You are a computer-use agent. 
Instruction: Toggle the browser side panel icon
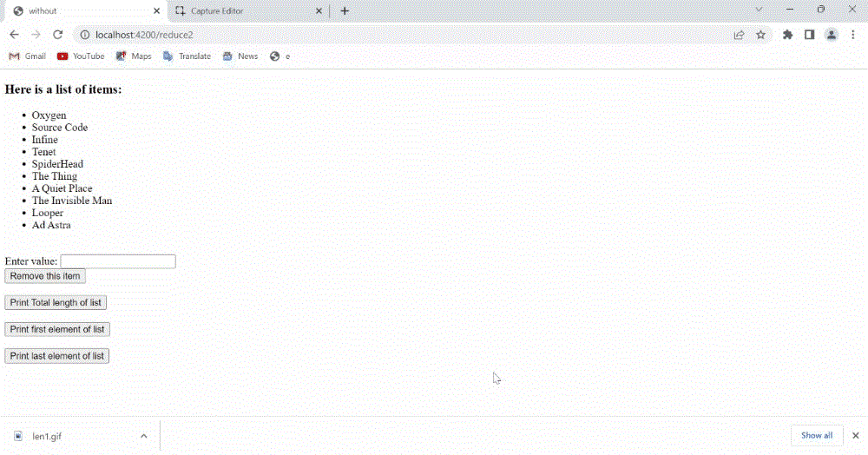point(809,35)
